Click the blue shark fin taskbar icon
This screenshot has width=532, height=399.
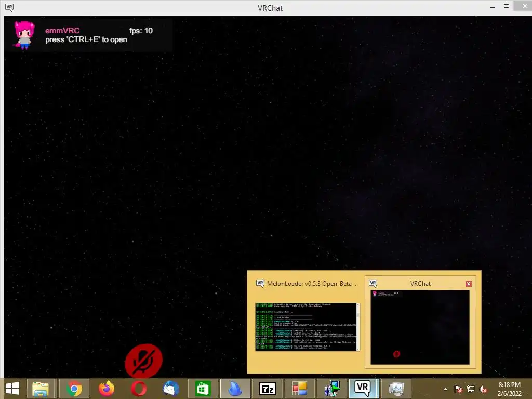[x=235, y=389]
